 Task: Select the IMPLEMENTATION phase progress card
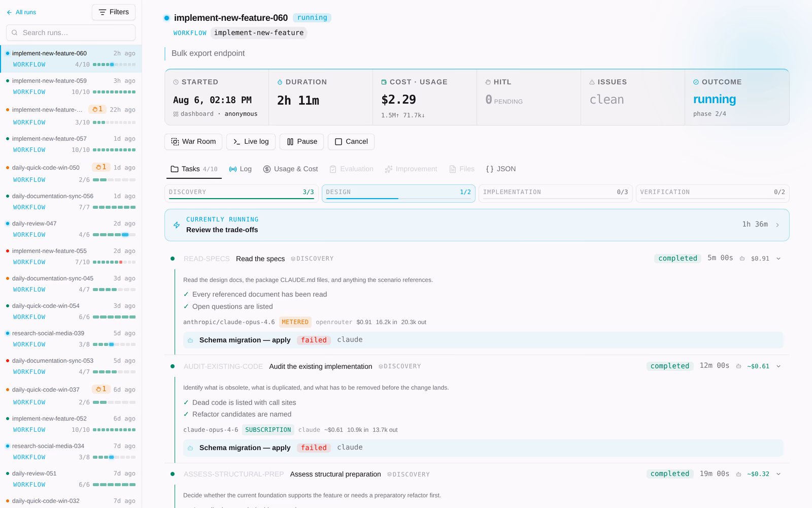coord(556,193)
